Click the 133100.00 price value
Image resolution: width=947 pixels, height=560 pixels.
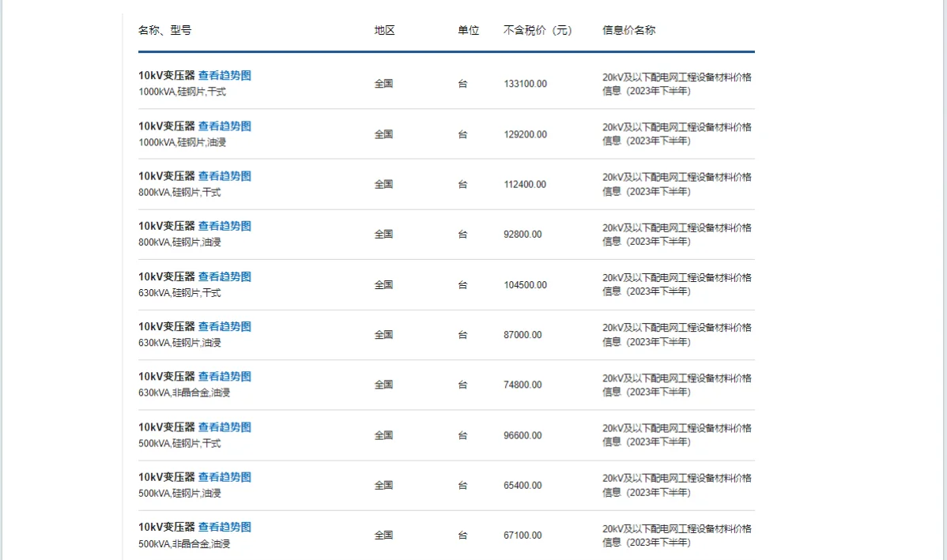coord(523,83)
